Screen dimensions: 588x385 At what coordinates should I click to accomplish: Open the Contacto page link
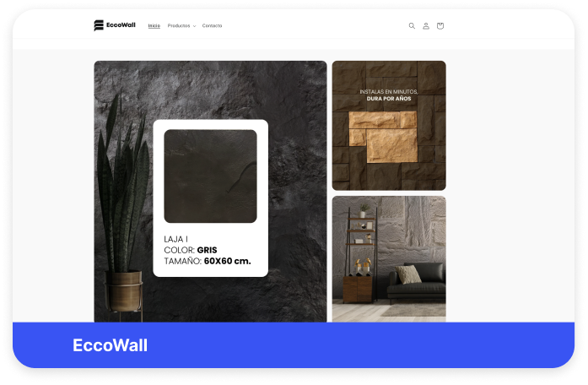tap(212, 26)
